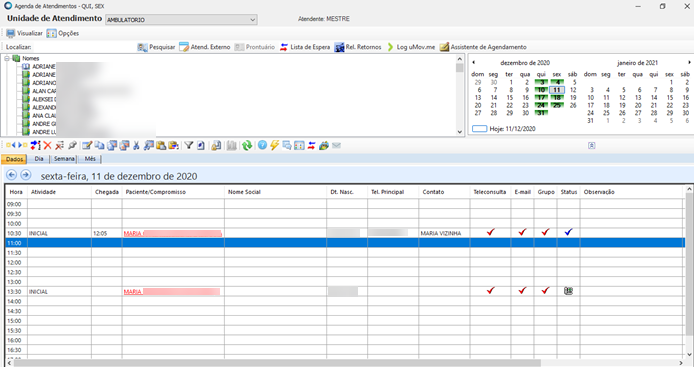694x367 pixels.
Task: Switch to the Dados tab
Action: tap(14, 159)
